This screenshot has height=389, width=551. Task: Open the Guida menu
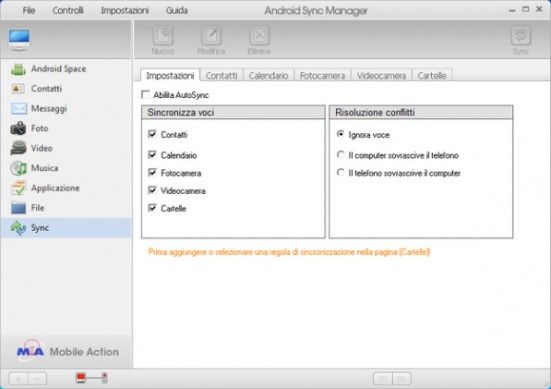[177, 11]
